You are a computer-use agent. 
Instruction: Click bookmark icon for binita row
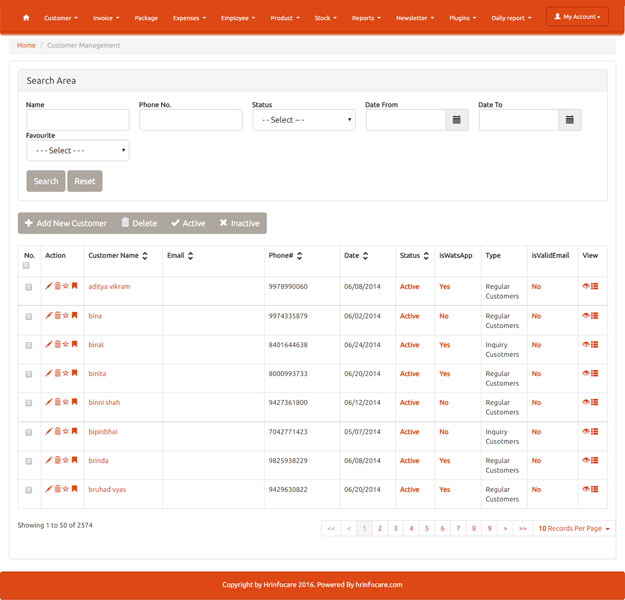[x=74, y=373]
